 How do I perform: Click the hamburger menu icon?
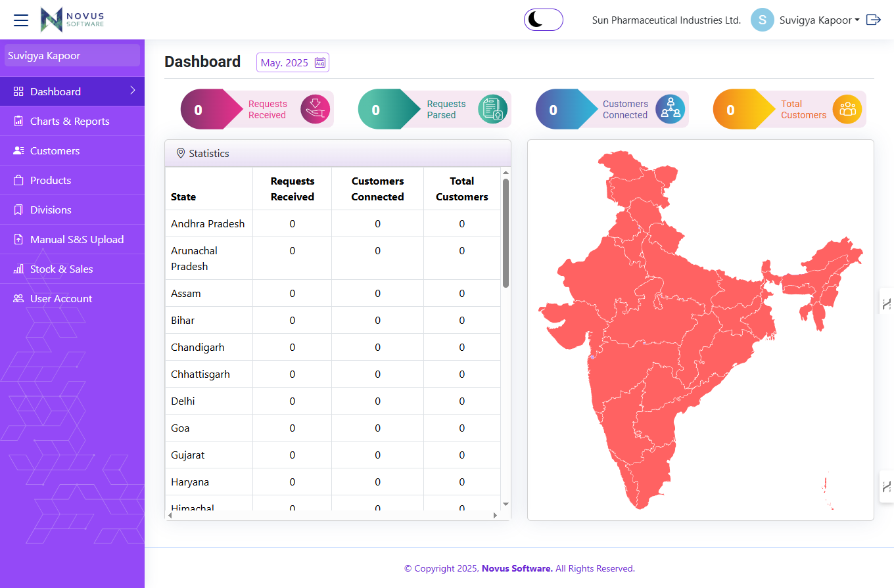21,20
